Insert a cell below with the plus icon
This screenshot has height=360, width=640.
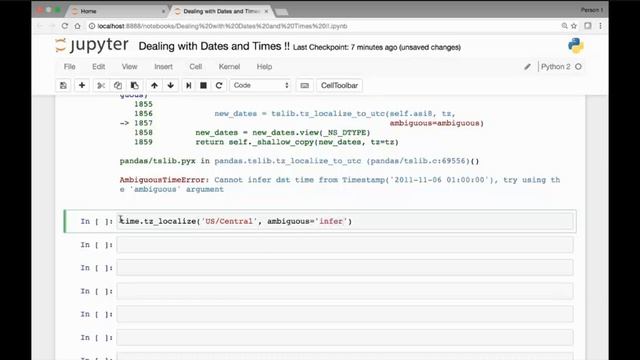tap(82, 85)
